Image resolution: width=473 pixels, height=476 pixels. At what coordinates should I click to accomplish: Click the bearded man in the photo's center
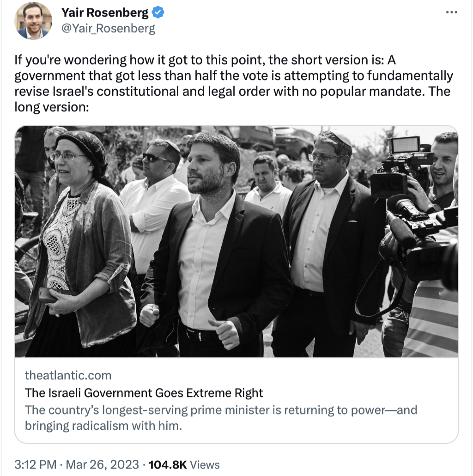coord(215,171)
